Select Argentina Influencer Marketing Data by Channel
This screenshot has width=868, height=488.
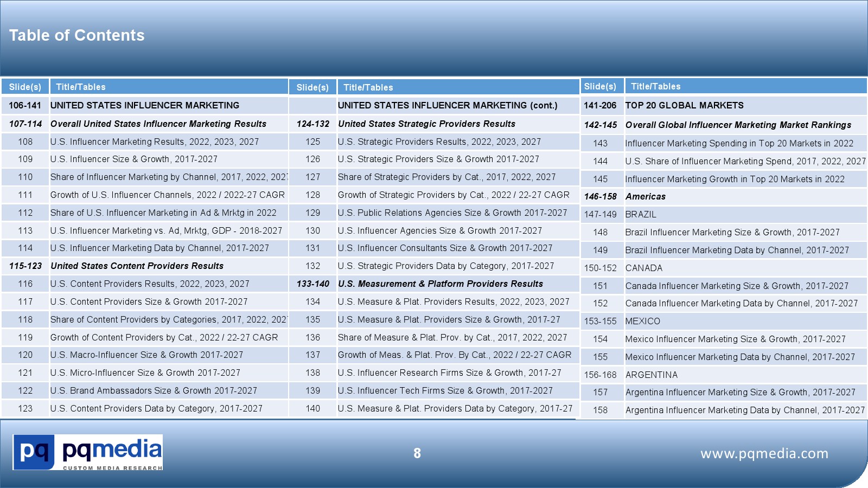tap(744, 410)
